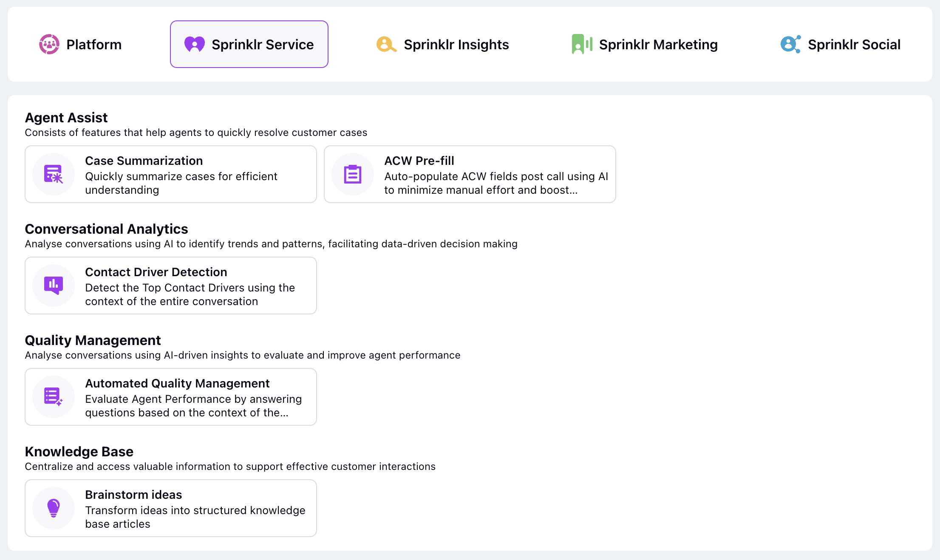
Task: Click 'Evaluate Agent Performance by answering' description
Action: [193, 406]
